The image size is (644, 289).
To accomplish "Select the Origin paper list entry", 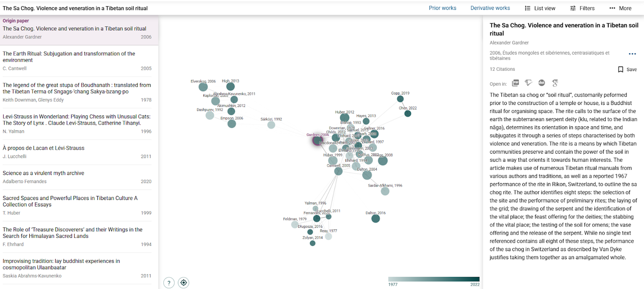I will point(77,29).
